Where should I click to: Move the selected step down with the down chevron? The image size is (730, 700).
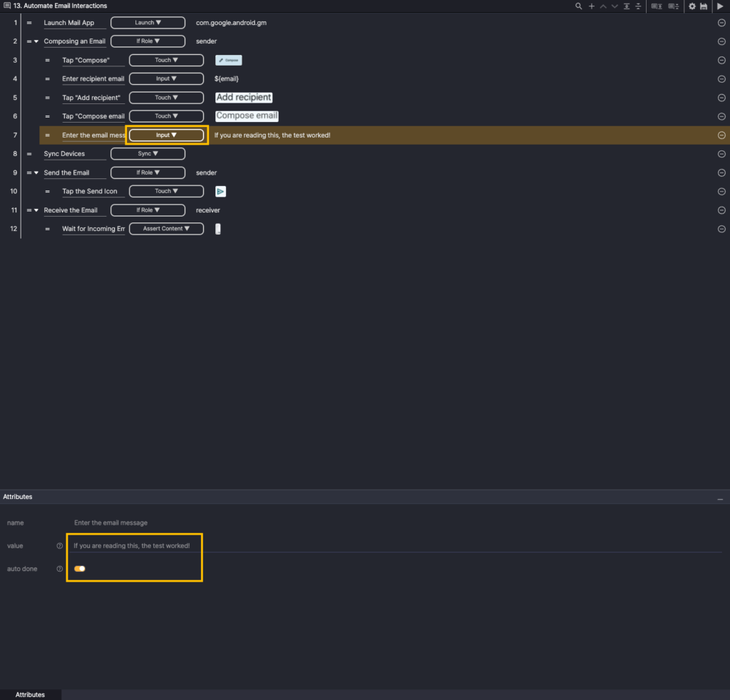point(615,6)
